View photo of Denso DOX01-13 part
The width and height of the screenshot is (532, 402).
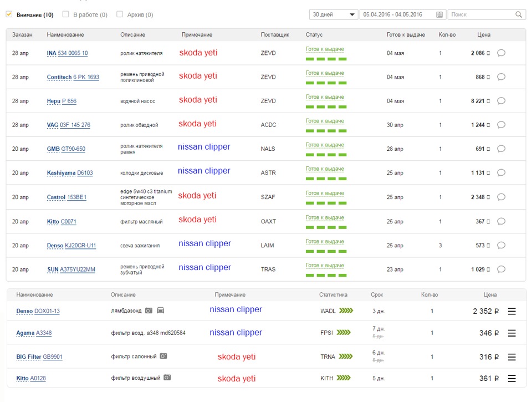149,311
